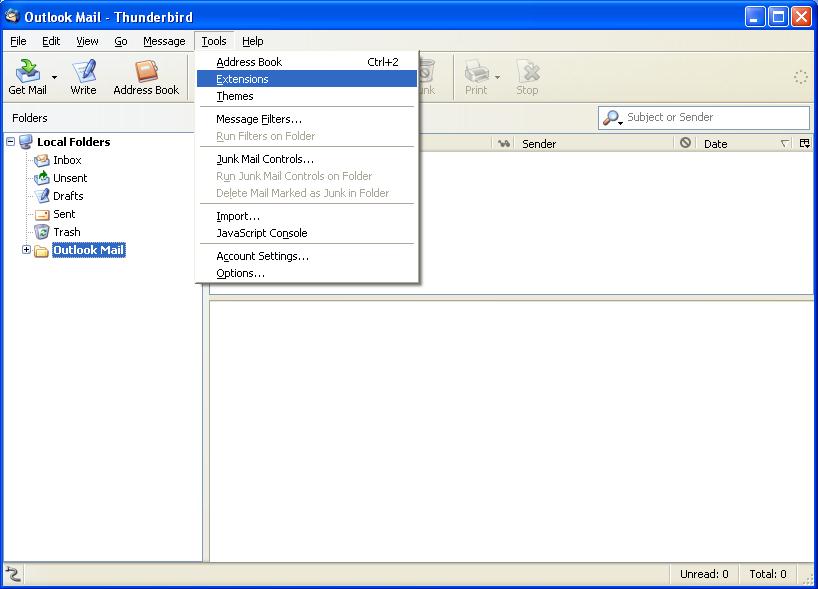The height and width of the screenshot is (589, 818).
Task: Click the Print toolbar icon
Action: coord(476,77)
